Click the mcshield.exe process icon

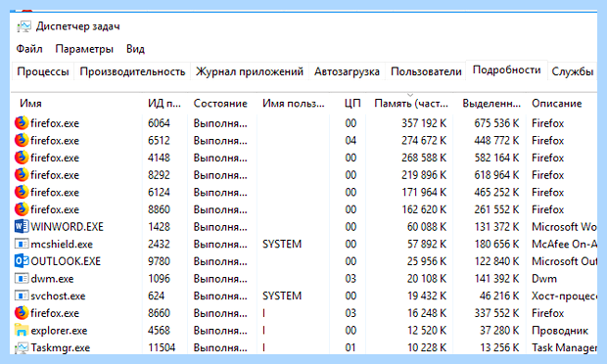coord(22,244)
